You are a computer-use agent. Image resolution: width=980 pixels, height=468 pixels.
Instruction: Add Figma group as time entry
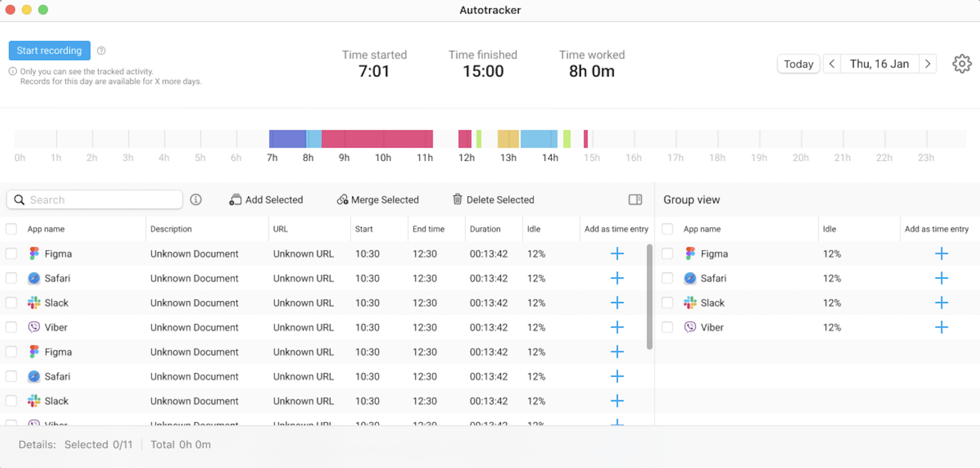(x=941, y=254)
